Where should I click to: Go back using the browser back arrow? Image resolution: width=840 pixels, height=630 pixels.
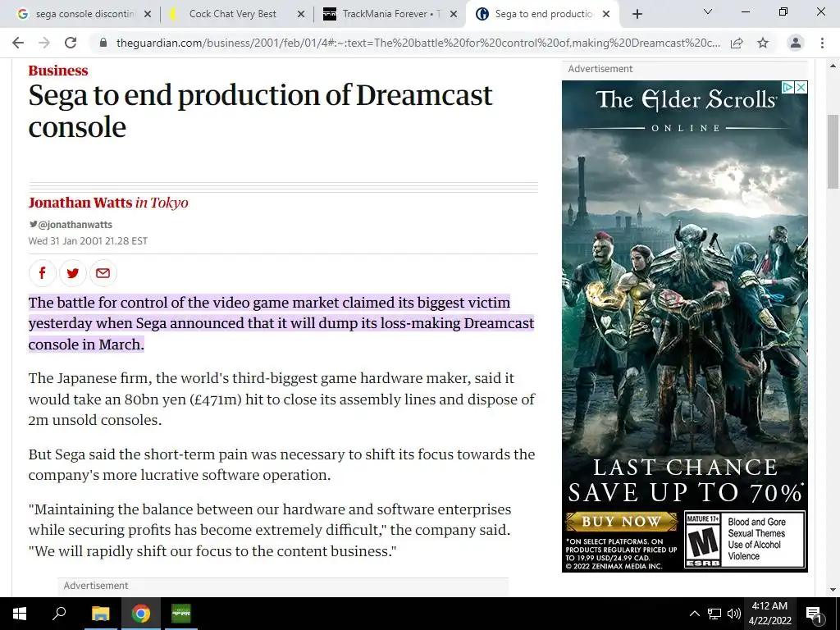18,43
